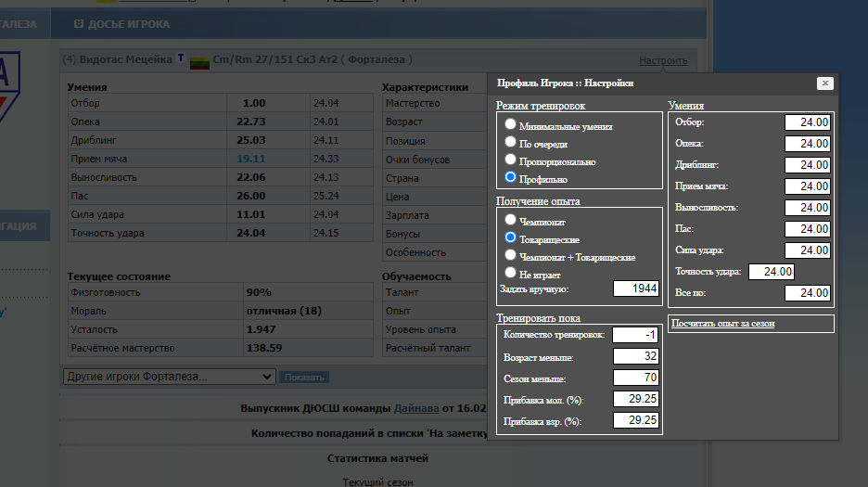
Task: Click the Опека skill value 22.73
Action: pyautogui.click(x=250, y=122)
